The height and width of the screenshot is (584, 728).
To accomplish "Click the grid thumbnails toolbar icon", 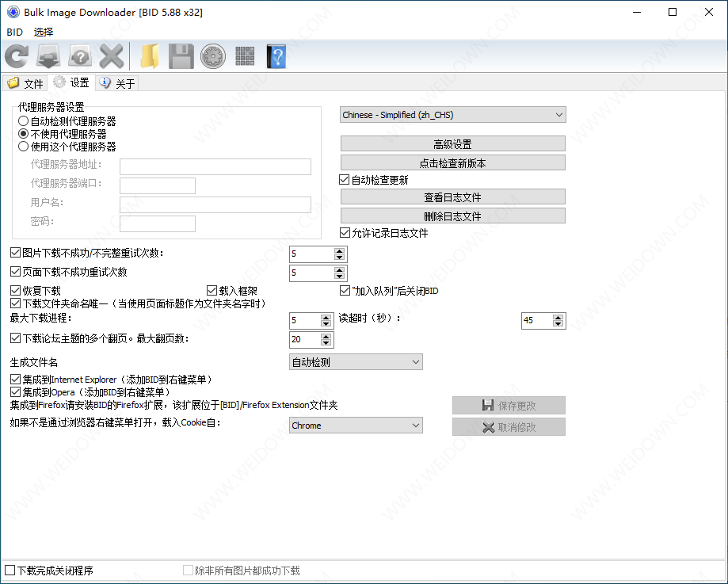I will [245, 56].
